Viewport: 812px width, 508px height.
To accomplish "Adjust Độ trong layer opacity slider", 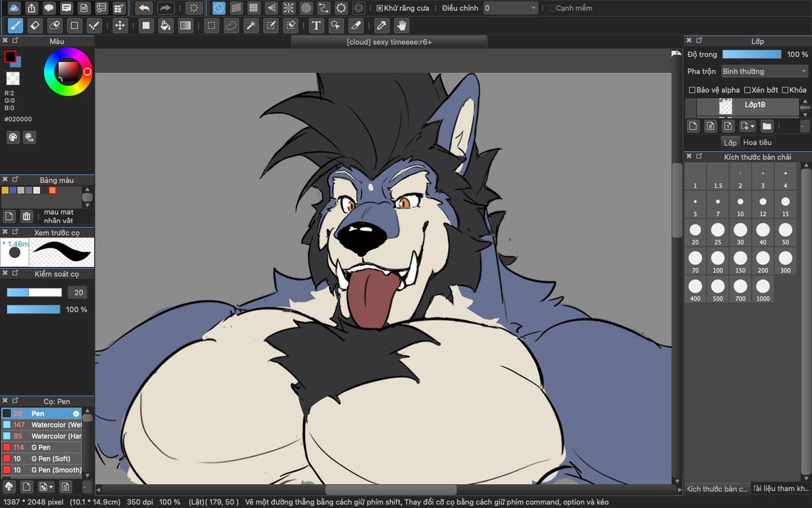I will pos(751,54).
